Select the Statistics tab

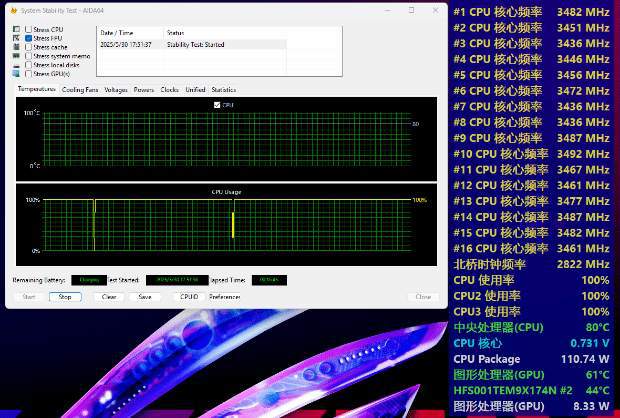click(224, 90)
